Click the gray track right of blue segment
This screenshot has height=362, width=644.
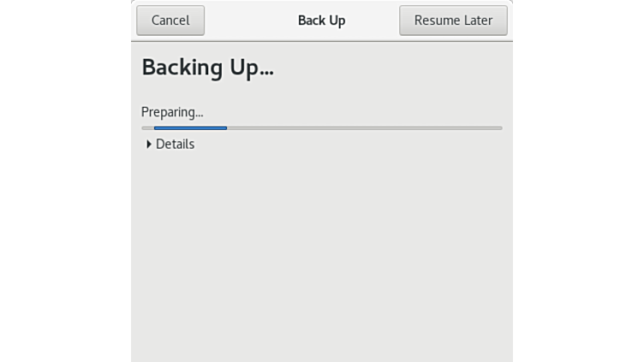(360, 128)
